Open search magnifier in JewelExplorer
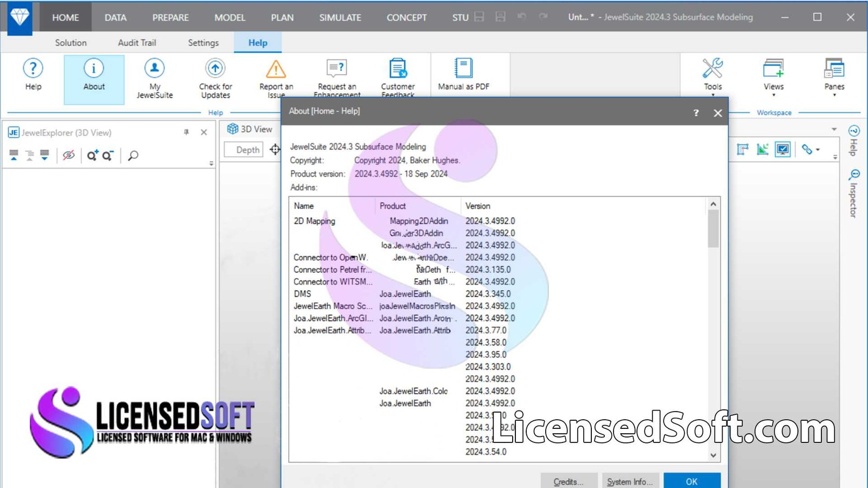 coord(133,156)
